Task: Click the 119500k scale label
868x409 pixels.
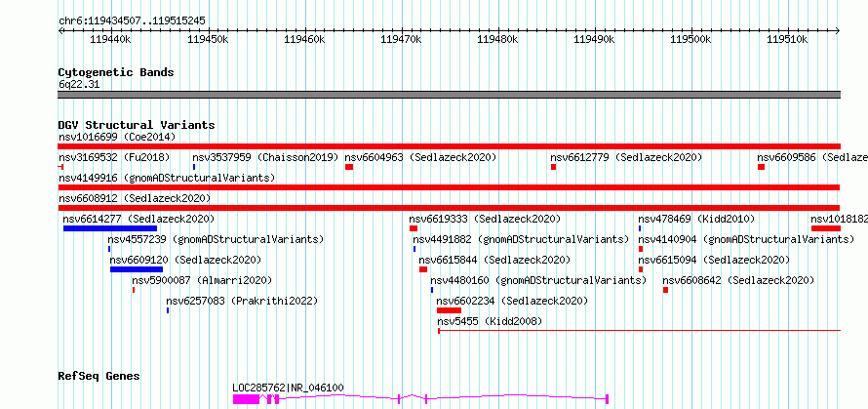Action: click(x=690, y=39)
